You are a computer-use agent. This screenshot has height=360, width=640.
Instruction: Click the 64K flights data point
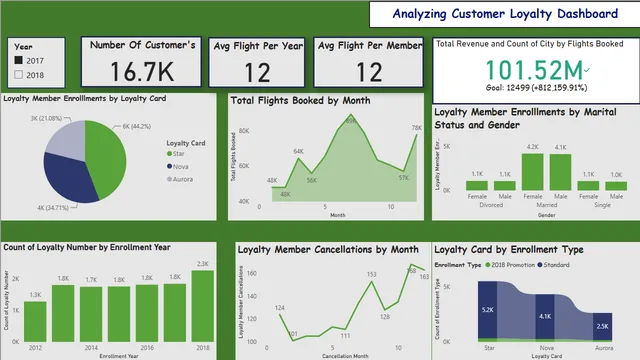pos(299,158)
